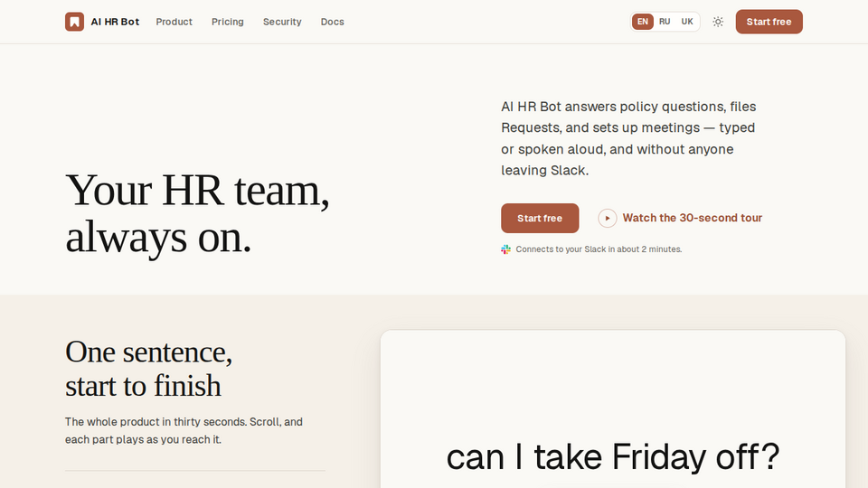868x488 pixels.
Task: Click the AI HR Bot logo icon
Action: 74,22
